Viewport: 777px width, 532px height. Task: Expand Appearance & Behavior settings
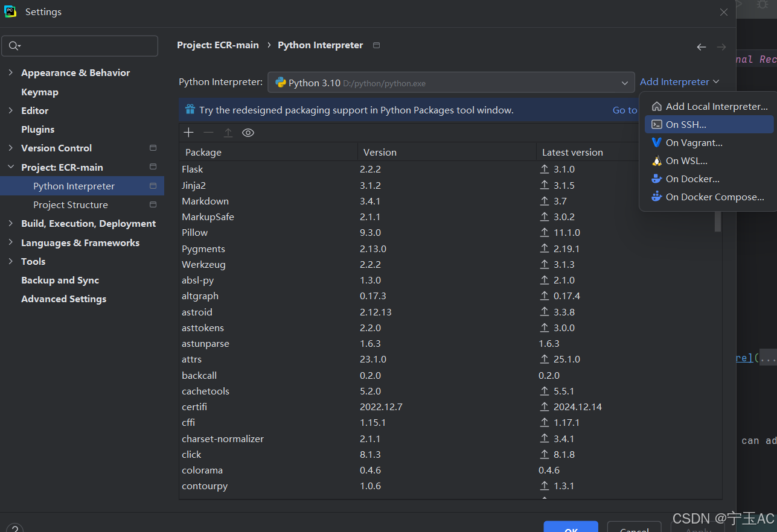tap(10, 72)
